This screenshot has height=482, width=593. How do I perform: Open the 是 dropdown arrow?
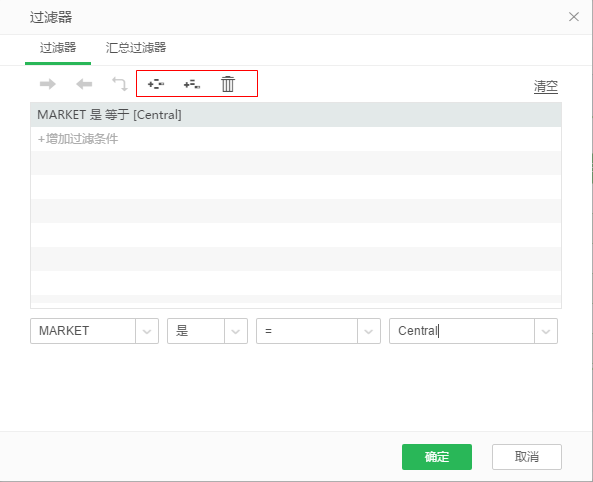coord(236,331)
